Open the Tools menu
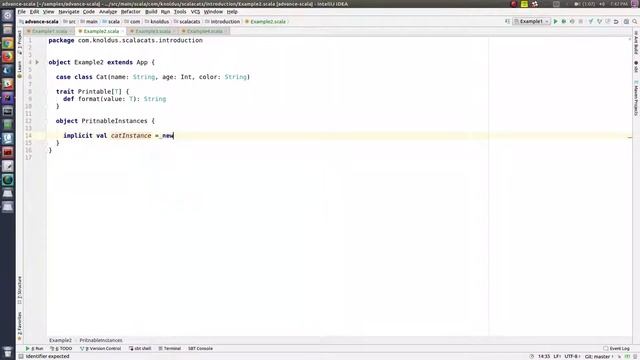 [x=180, y=12]
